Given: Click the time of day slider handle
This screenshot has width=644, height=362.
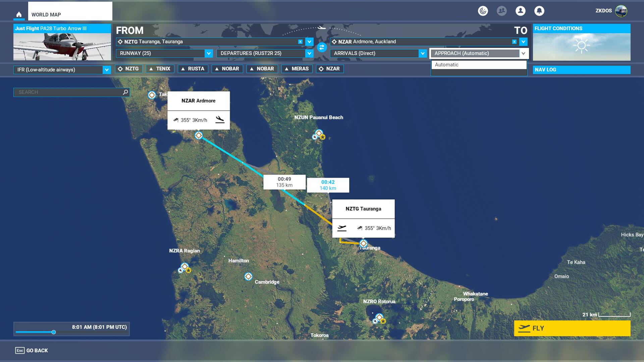Looking at the screenshot, I should (x=53, y=332).
